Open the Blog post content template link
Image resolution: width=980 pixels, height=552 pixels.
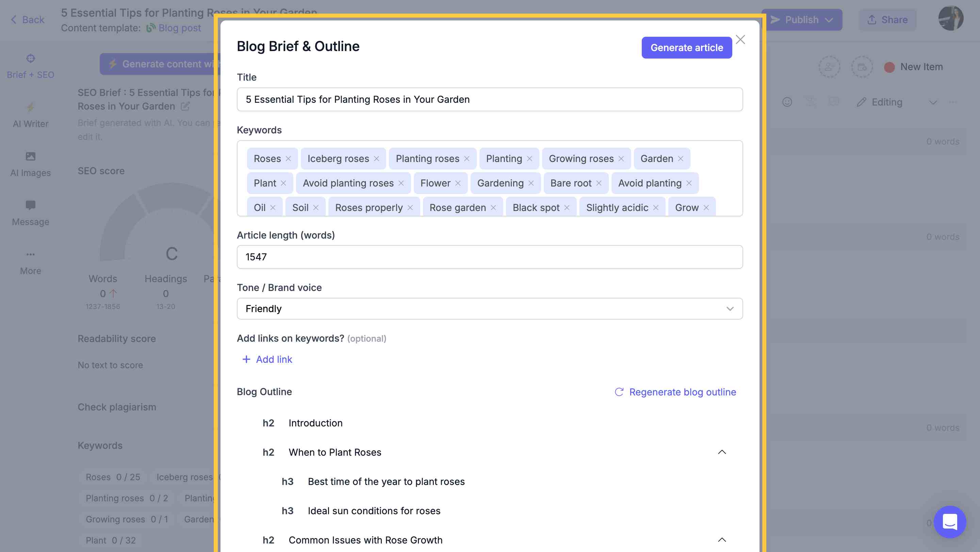[x=180, y=28]
